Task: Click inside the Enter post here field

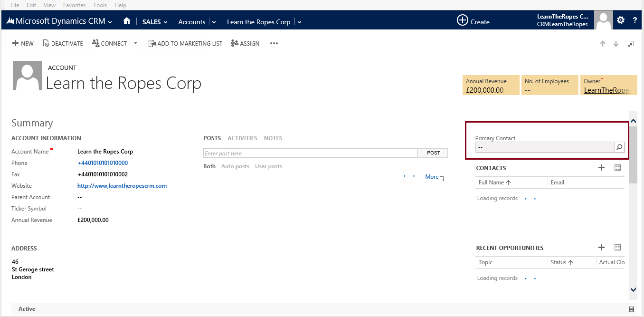Action: coord(309,153)
